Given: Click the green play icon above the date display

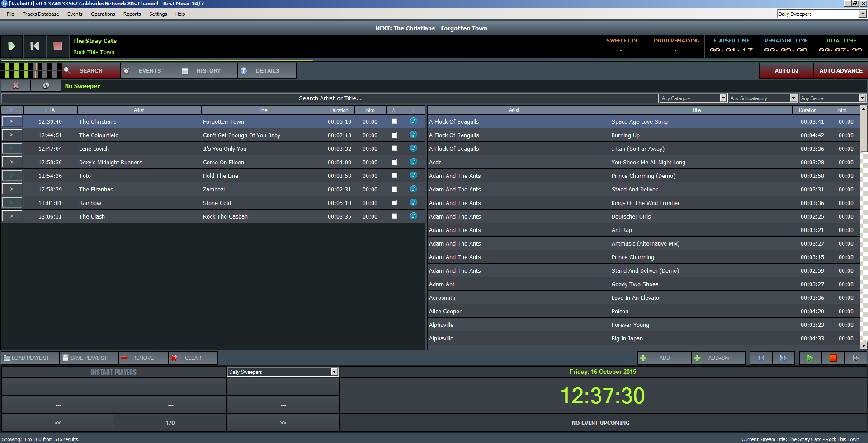Looking at the screenshot, I should [x=810, y=358].
